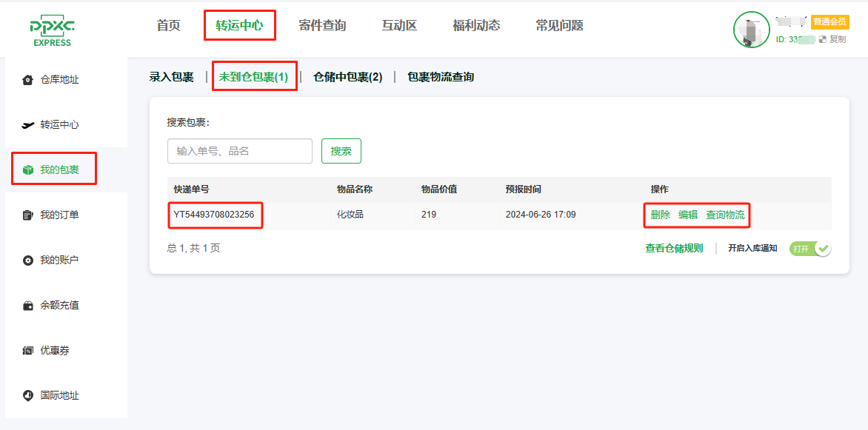Focus the package search input field
The width and height of the screenshot is (868, 430).
(x=239, y=151)
